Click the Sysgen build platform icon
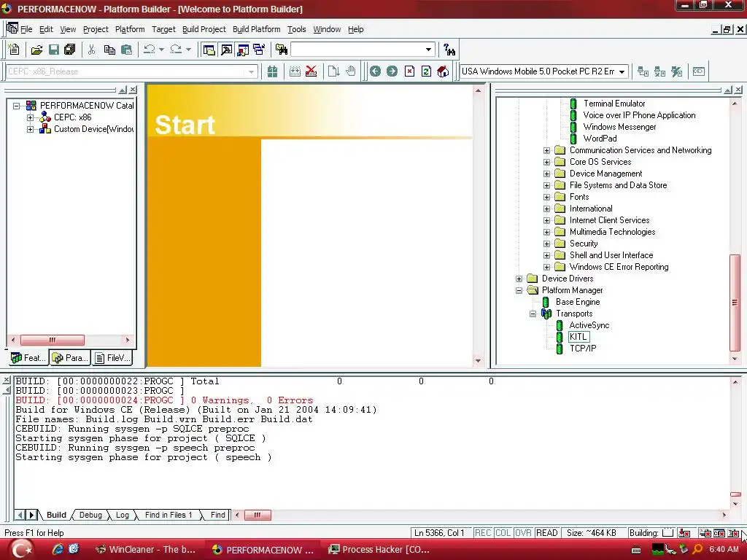 273,71
